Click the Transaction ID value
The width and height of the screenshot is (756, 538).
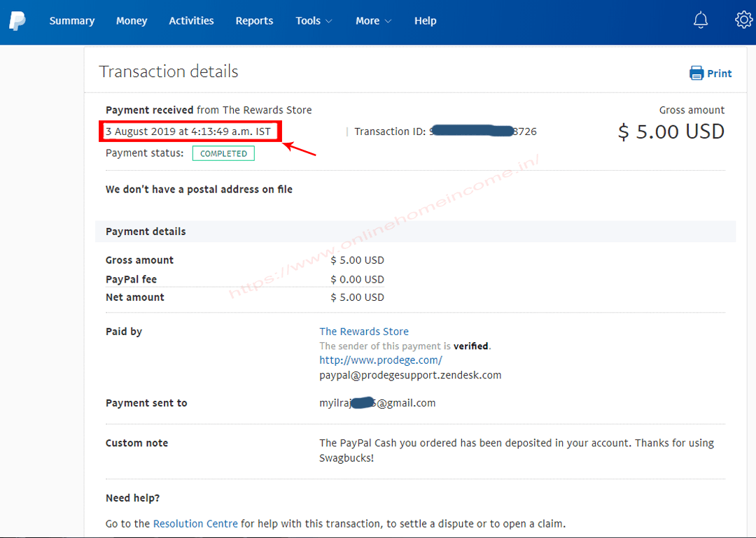(482, 131)
